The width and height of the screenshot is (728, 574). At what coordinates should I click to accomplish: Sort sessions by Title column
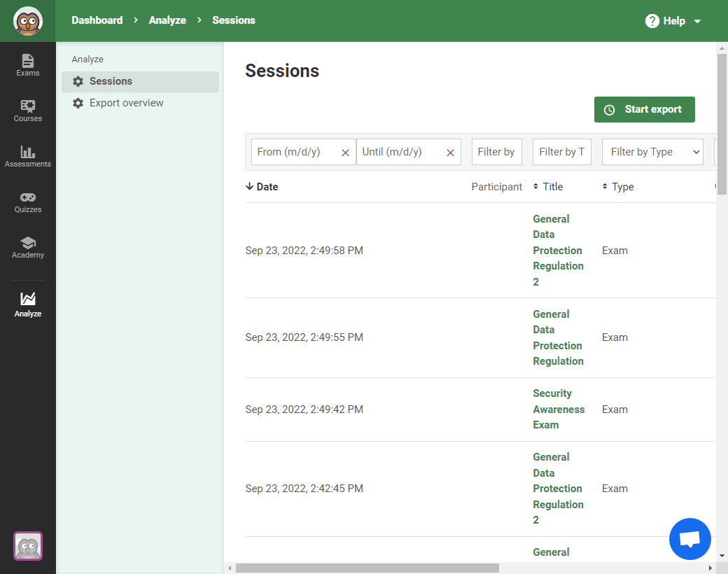548,187
